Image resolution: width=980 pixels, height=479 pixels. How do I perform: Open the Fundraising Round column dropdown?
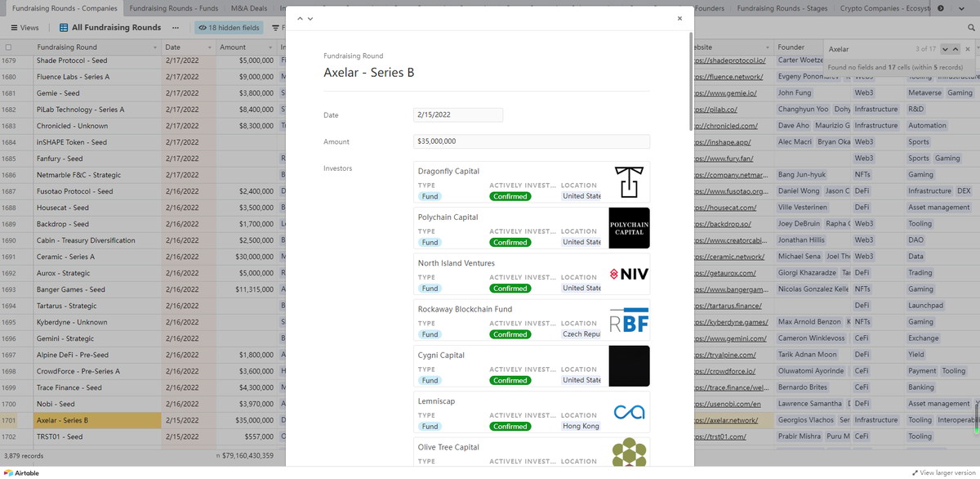coord(155,47)
